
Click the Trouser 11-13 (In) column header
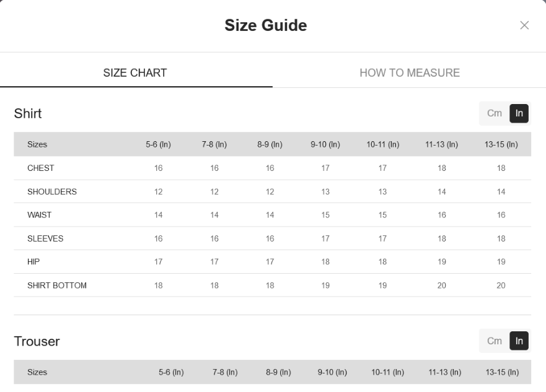click(444, 372)
